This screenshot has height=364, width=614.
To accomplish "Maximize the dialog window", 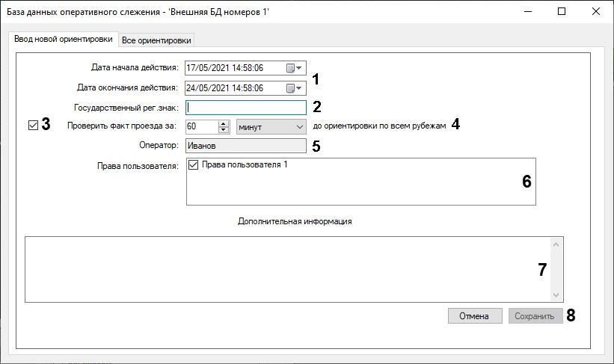I will pyautogui.click(x=562, y=12).
